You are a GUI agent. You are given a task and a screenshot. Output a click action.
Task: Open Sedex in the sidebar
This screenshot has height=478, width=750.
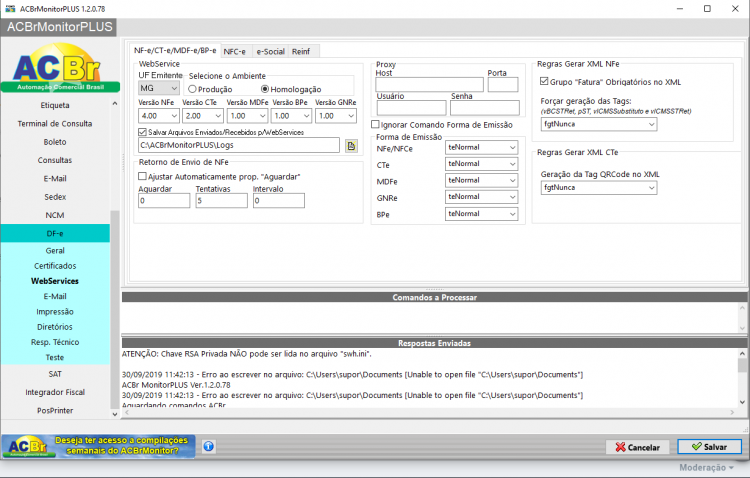[55, 197]
